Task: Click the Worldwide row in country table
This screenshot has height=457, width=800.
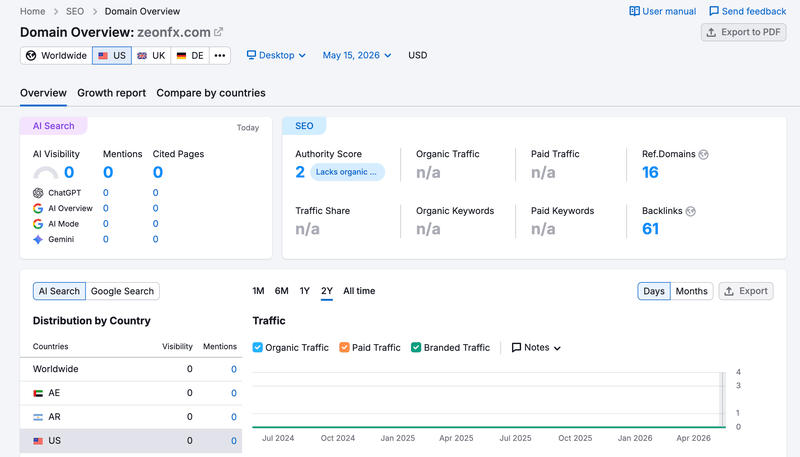Action: click(x=131, y=369)
